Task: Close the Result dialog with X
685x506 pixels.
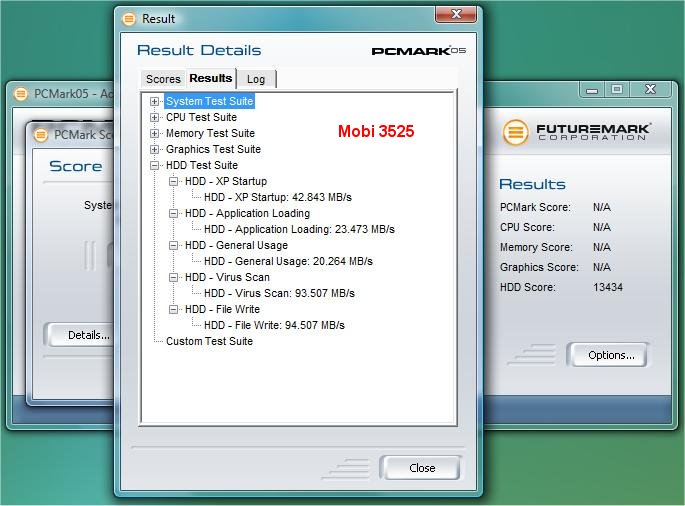Action: click(x=456, y=14)
